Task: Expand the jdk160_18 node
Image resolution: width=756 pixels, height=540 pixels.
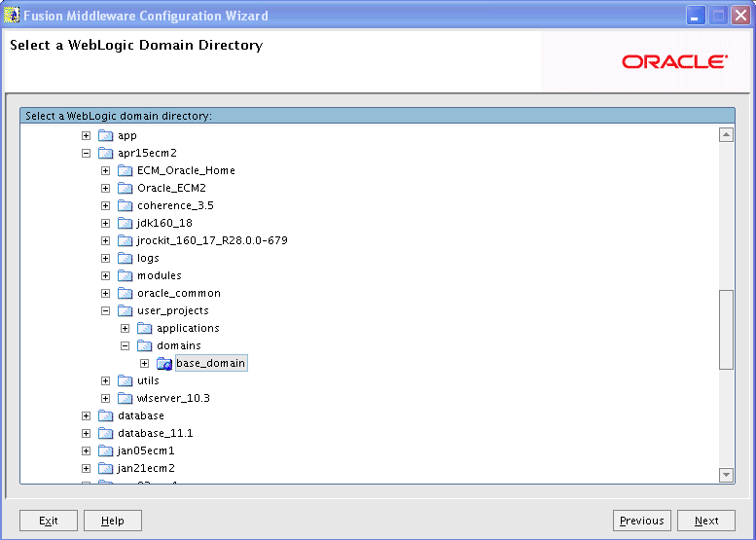Action: 106,223
